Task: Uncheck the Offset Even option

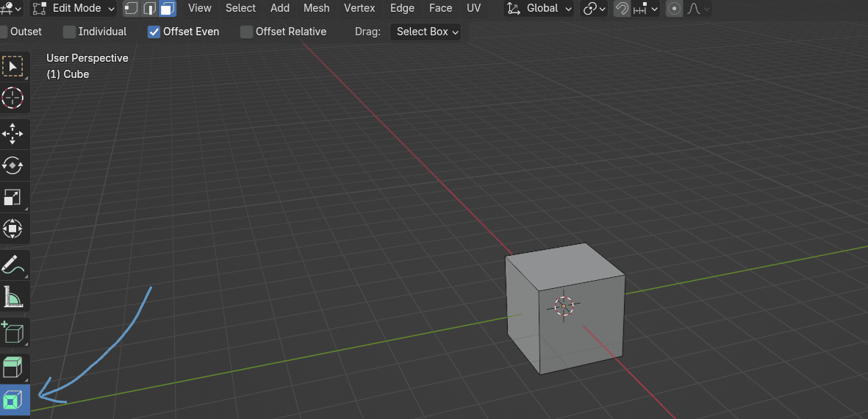Action: tap(154, 32)
